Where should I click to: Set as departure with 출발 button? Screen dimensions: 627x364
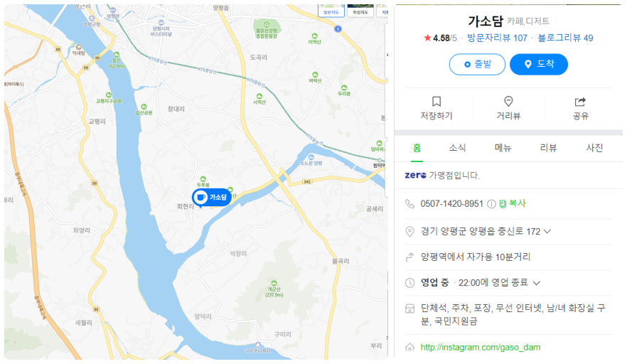477,65
